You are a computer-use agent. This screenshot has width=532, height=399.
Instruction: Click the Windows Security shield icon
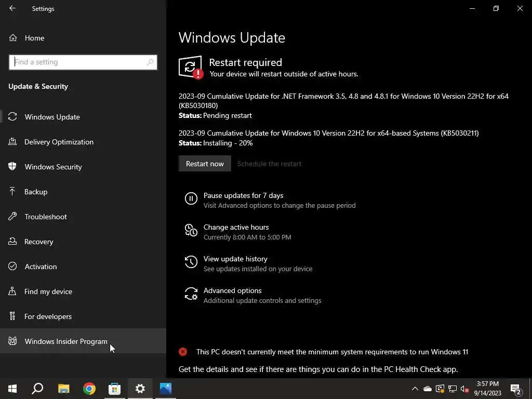point(12,167)
